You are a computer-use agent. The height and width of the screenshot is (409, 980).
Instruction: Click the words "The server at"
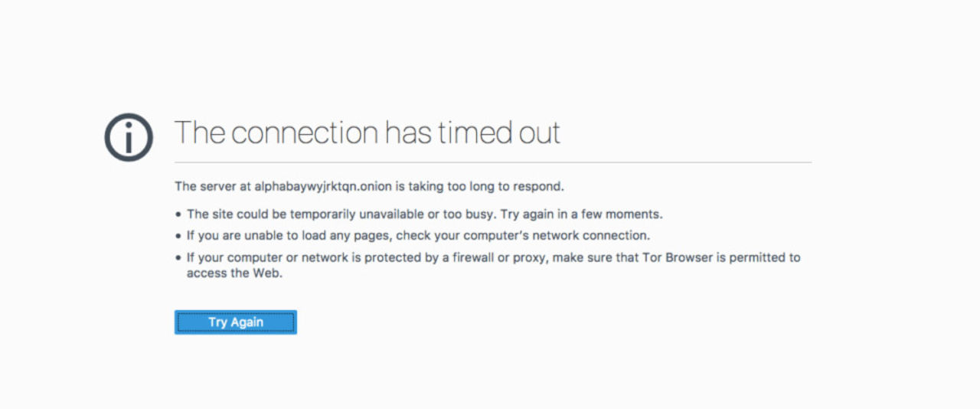pos(208,186)
